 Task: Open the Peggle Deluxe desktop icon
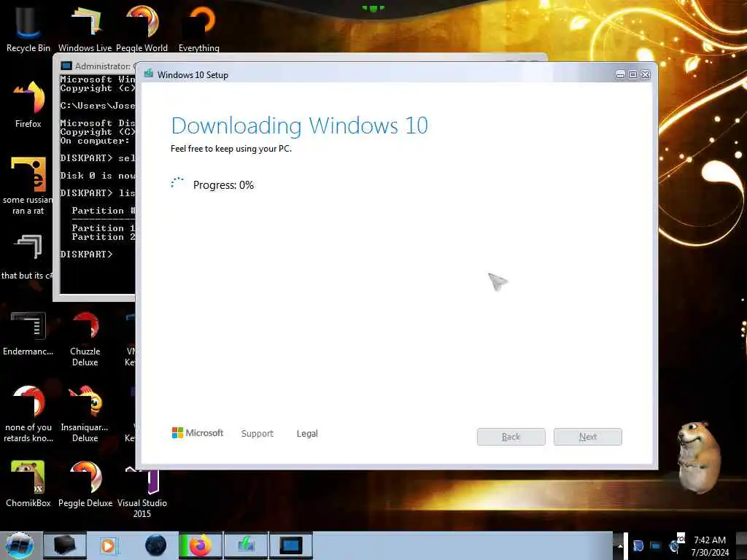pyautogui.click(x=85, y=483)
